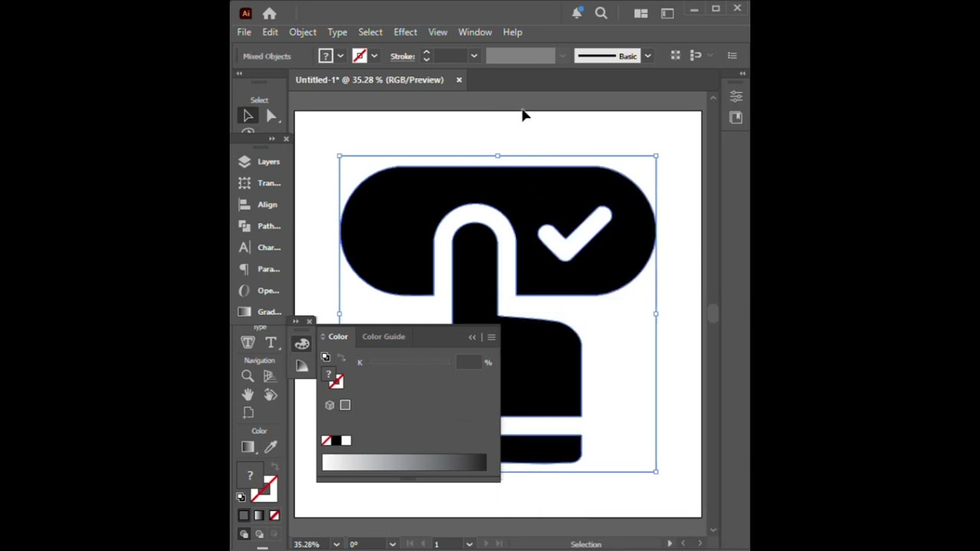
Task: Enable Draw Behind mode
Action: 259,534
